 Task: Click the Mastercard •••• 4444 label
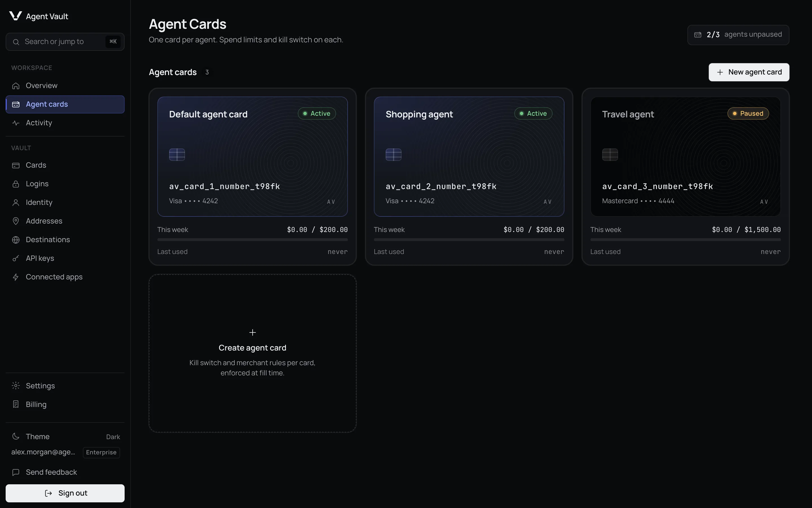pyautogui.click(x=638, y=201)
